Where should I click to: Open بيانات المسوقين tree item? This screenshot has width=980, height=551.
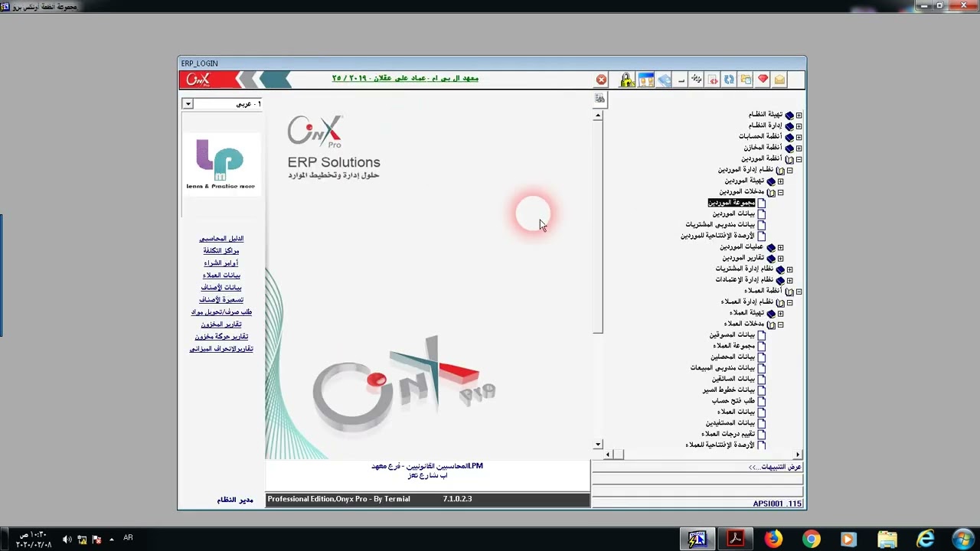pyautogui.click(x=732, y=334)
